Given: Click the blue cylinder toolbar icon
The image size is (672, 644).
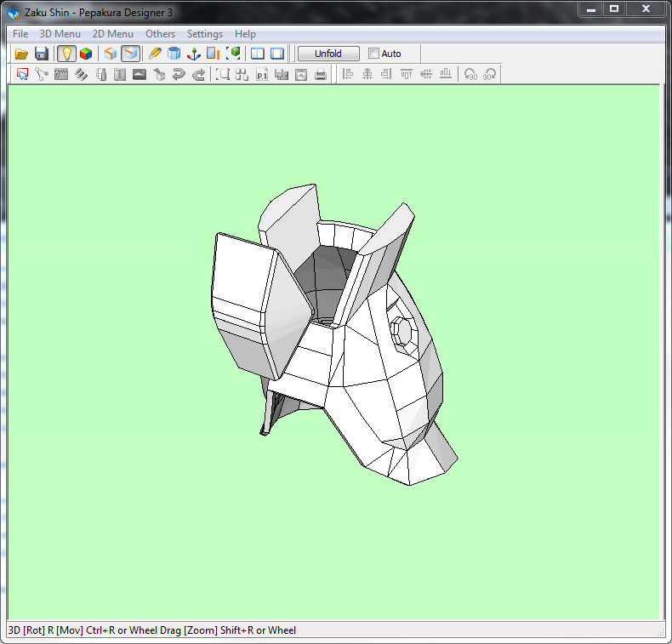Looking at the screenshot, I should tap(174, 54).
